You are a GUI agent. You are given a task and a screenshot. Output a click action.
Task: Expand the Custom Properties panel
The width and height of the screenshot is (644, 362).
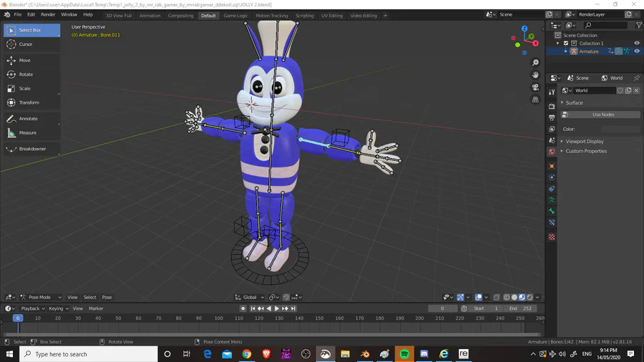585,151
